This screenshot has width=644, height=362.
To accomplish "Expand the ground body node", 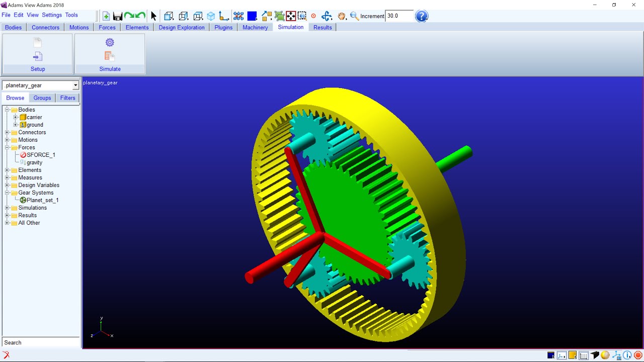I will pos(16,125).
